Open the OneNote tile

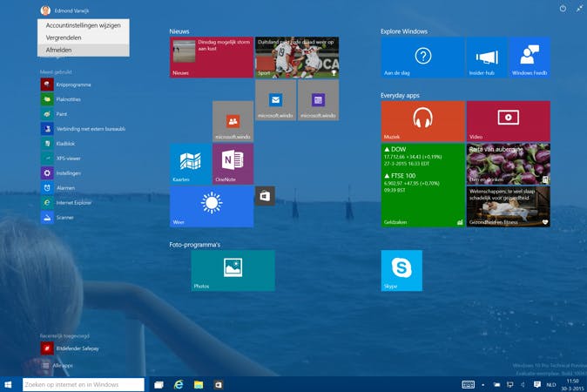click(x=233, y=164)
